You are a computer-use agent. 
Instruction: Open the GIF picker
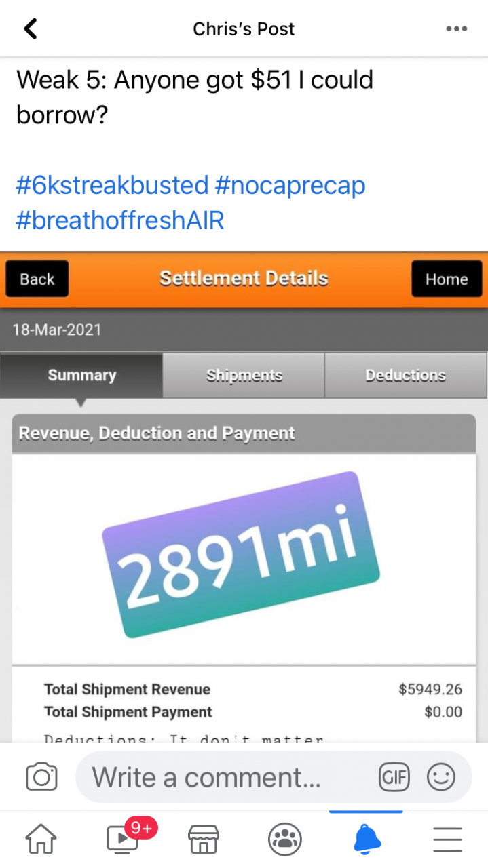tap(394, 777)
